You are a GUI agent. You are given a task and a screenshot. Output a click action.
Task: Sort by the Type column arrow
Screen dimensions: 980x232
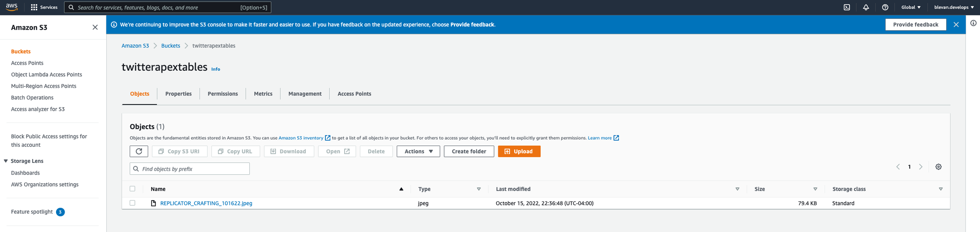479,189
